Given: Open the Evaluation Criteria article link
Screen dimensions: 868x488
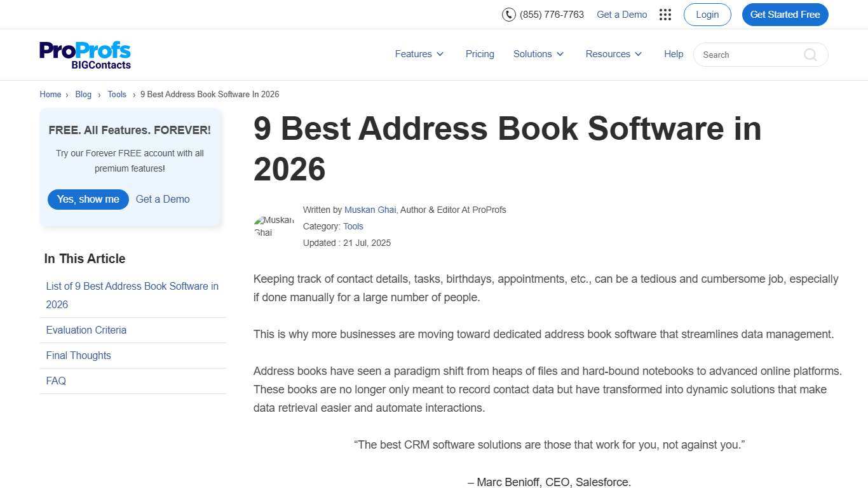Looking at the screenshot, I should [86, 330].
